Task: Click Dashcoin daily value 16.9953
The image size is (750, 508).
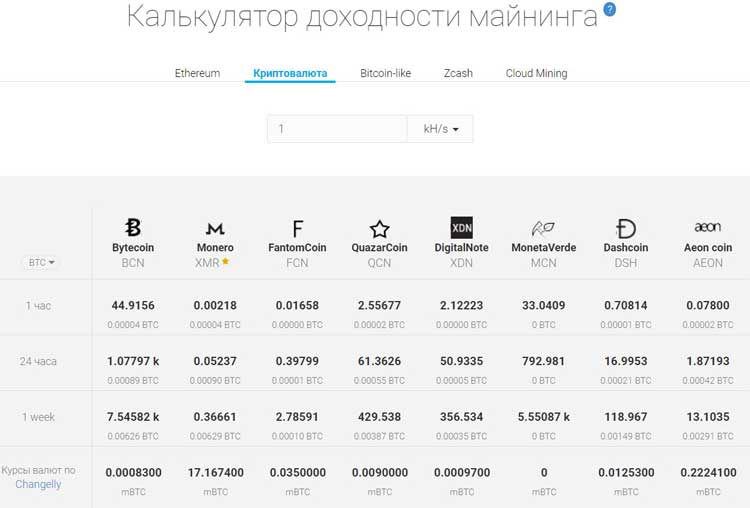Action: click(x=626, y=361)
